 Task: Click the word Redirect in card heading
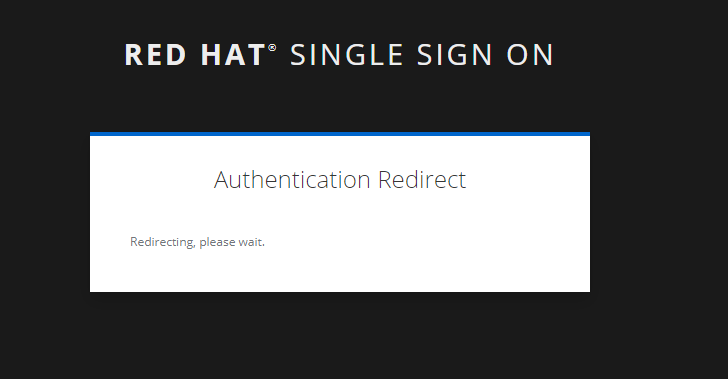tap(422, 180)
